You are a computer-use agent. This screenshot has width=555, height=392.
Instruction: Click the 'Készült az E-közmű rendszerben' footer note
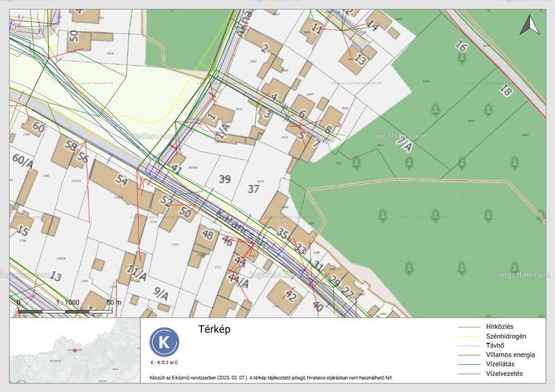click(x=271, y=378)
